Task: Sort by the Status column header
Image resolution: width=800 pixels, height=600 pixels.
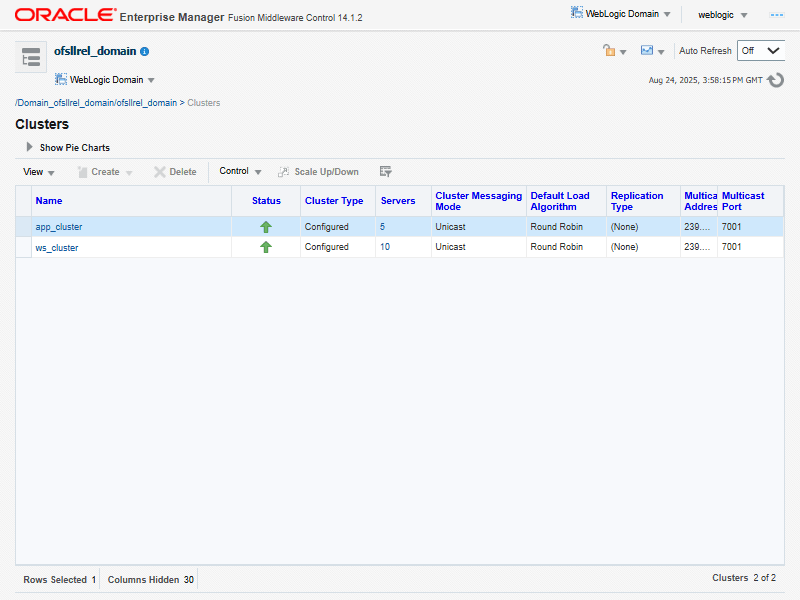Action: [x=266, y=201]
